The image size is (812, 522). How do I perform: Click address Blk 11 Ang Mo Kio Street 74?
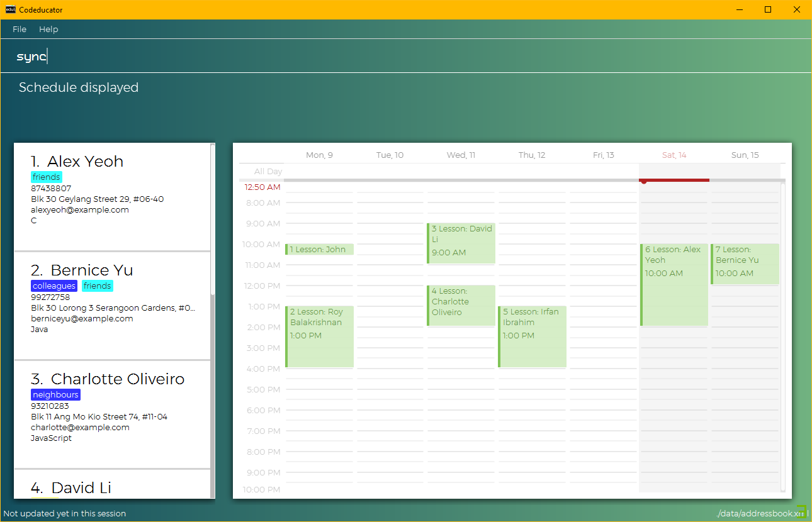click(99, 416)
